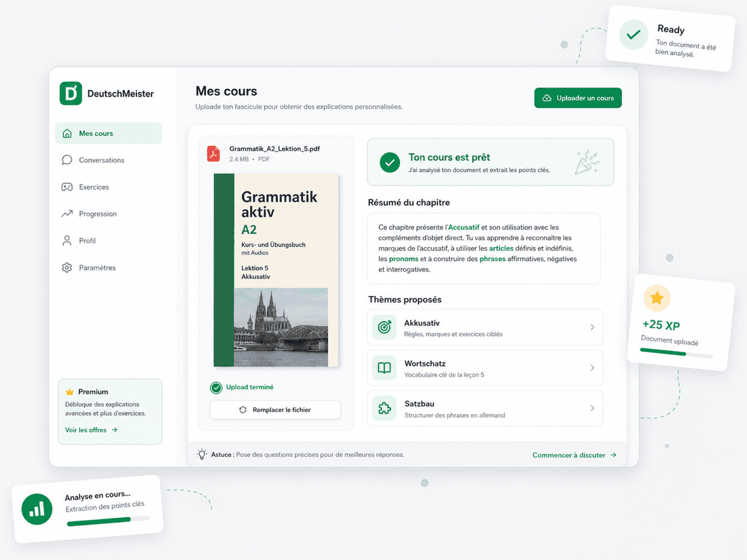This screenshot has height=560, width=747.
Task: Open the Wortschatz theme card
Action: pyautogui.click(x=485, y=368)
